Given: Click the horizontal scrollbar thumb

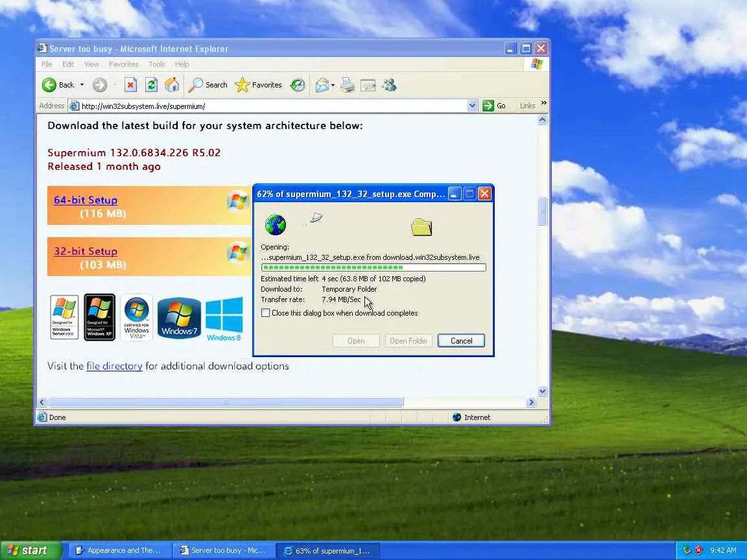Looking at the screenshot, I should pyautogui.click(x=226, y=402).
